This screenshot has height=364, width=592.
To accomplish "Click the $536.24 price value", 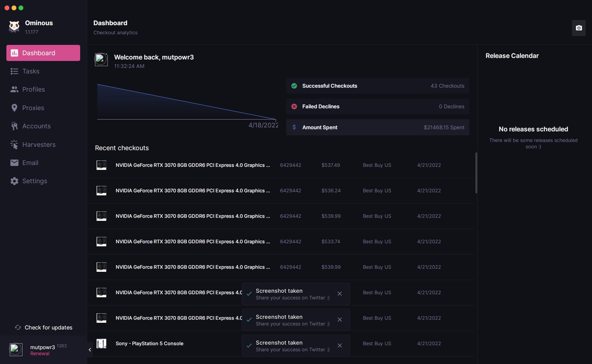I will [331, 191].
